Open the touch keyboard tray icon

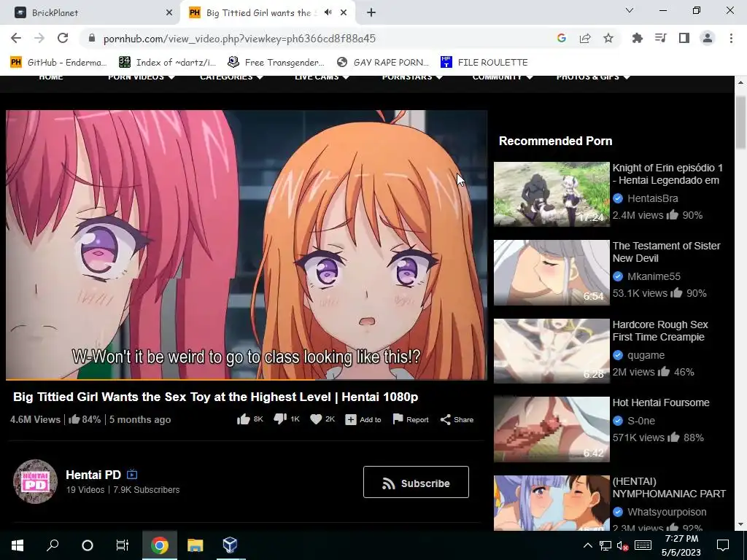(643, 545)
